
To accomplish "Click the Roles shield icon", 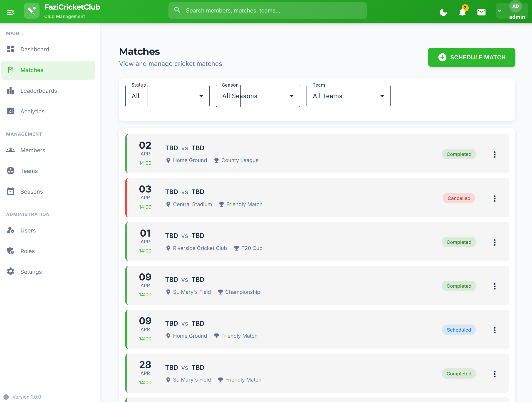I will [11, 251].
